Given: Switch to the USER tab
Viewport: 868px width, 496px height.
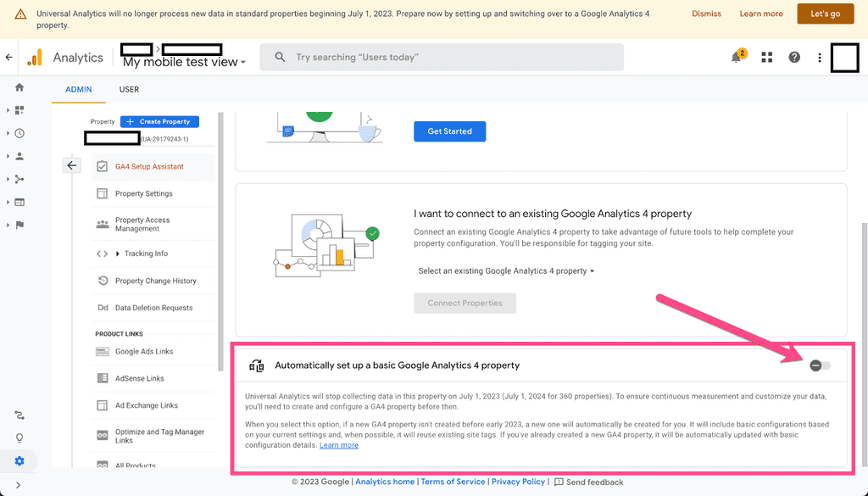Looking at the screenshot, I should 129,89.
